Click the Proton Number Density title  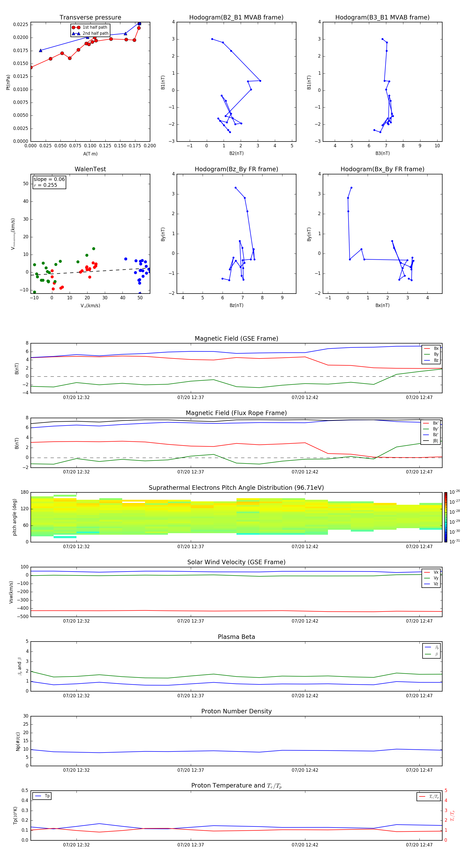(236, 711)
